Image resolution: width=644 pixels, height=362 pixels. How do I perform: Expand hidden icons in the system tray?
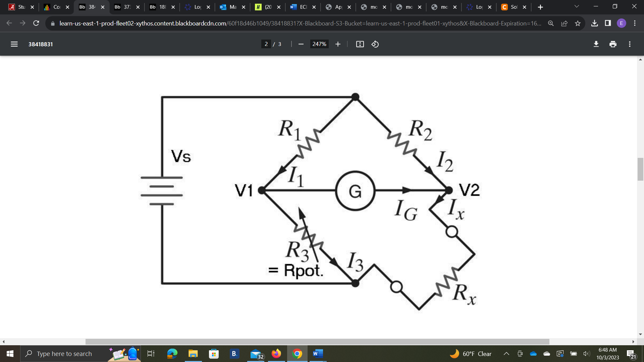point(506,354)
